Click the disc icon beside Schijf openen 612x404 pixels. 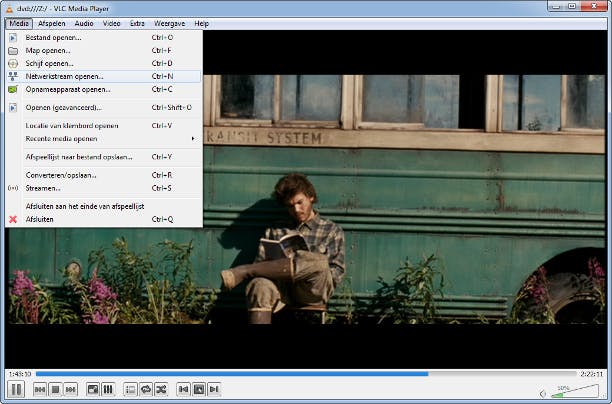click(x=13, y=64)
